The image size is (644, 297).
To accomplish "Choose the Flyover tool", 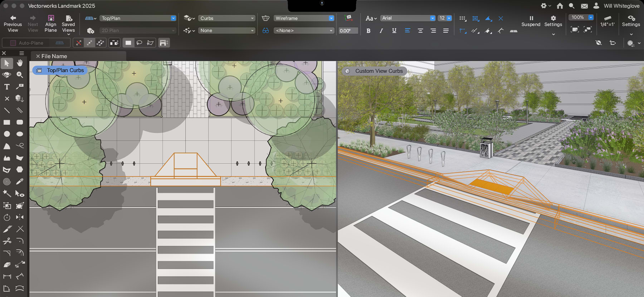I will pyautogui.click(x=7, y=75).
